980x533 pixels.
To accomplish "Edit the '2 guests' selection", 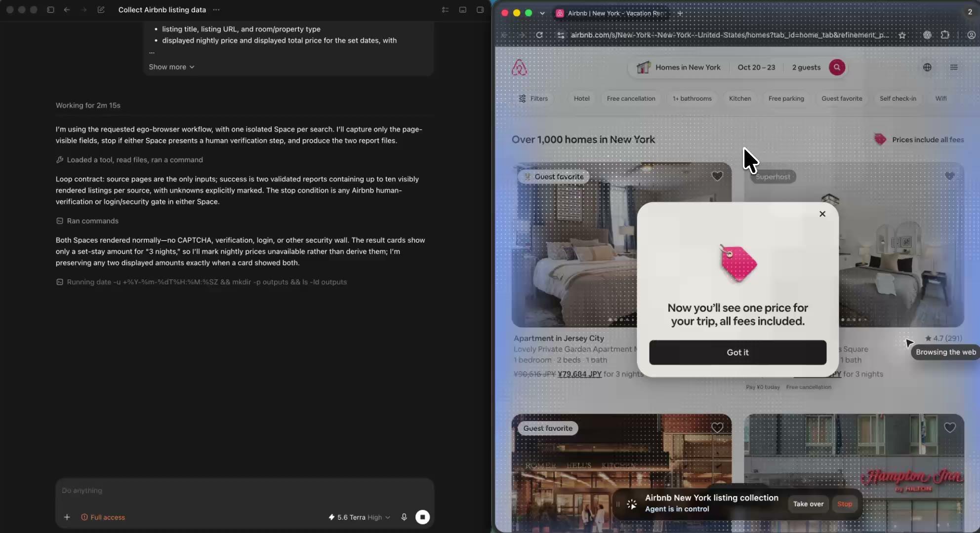I will [806, 68].
